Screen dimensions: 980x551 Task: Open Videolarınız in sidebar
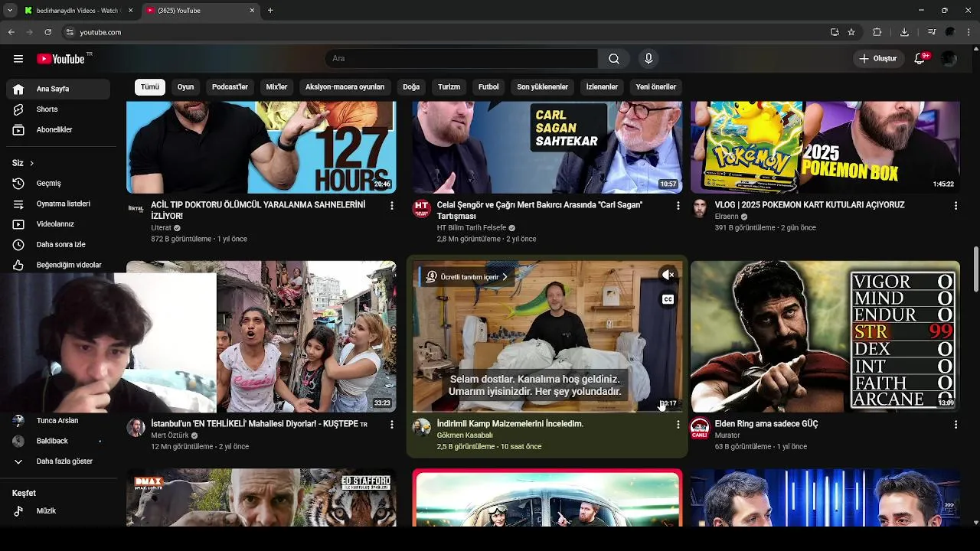(58, 224)
